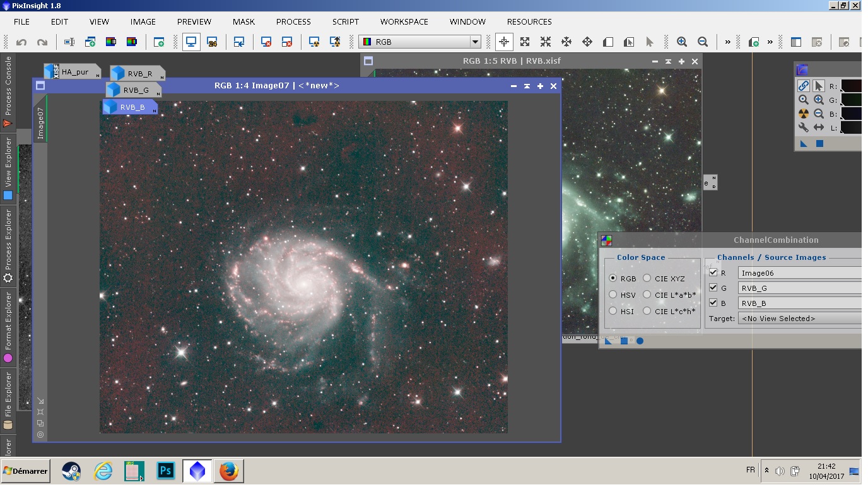Click the Zoom In magnifier in the toolbar
This screenshot has height=492, width=868.
(x=682, y=42)
